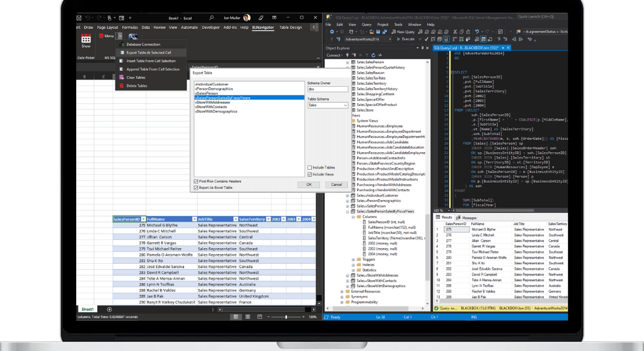Viewport: 644px width, 351px height.
Task: Collapse the Columns node under SalesPersonSalesByFiscalYears
Action: click(x=354, y=217)
